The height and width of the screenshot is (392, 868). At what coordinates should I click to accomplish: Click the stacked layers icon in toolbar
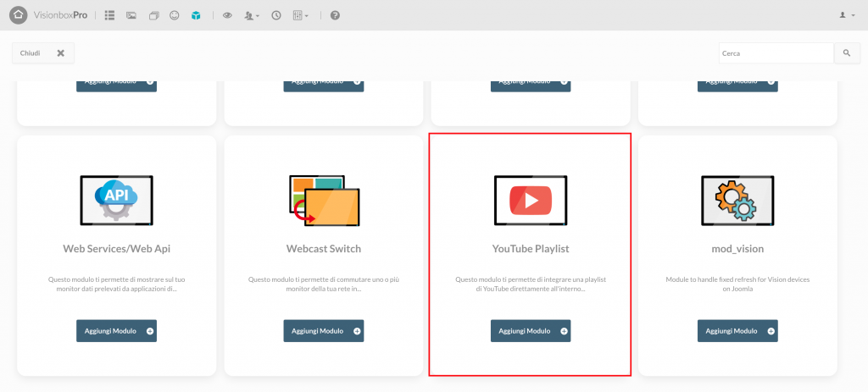pos(153,15)
